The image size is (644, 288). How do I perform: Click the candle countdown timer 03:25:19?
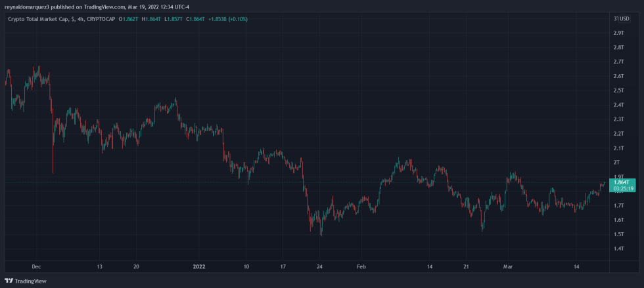[x=623, y=189]
